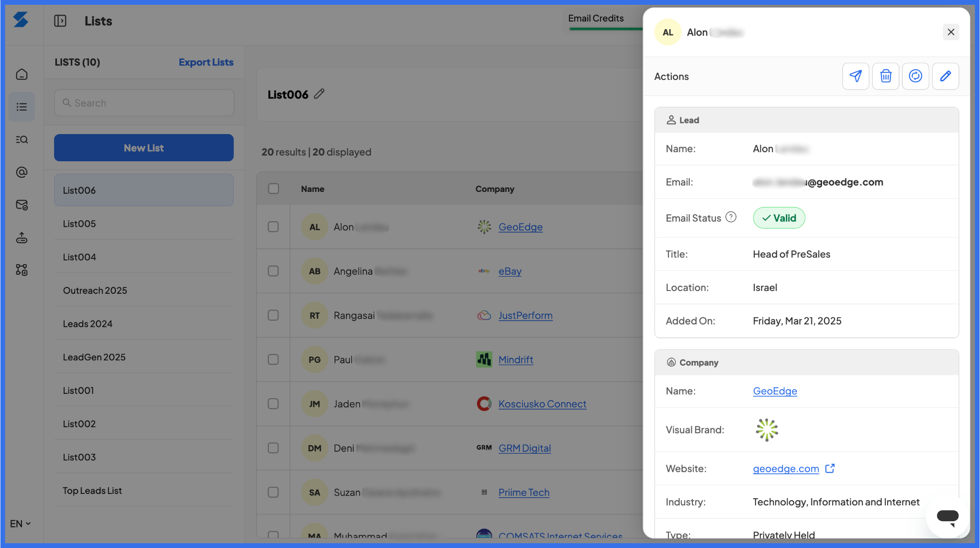Click the pencil edit icon in Actions
Viewport: 980px width, 548px height.
[x=946, y=76]
